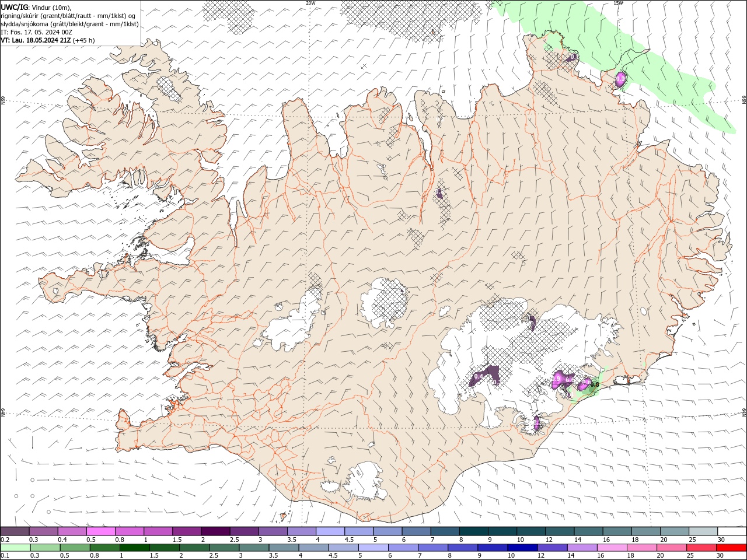Click the "20W" longitude label
The image size is (747, 560).
click(x=311, y=3)
